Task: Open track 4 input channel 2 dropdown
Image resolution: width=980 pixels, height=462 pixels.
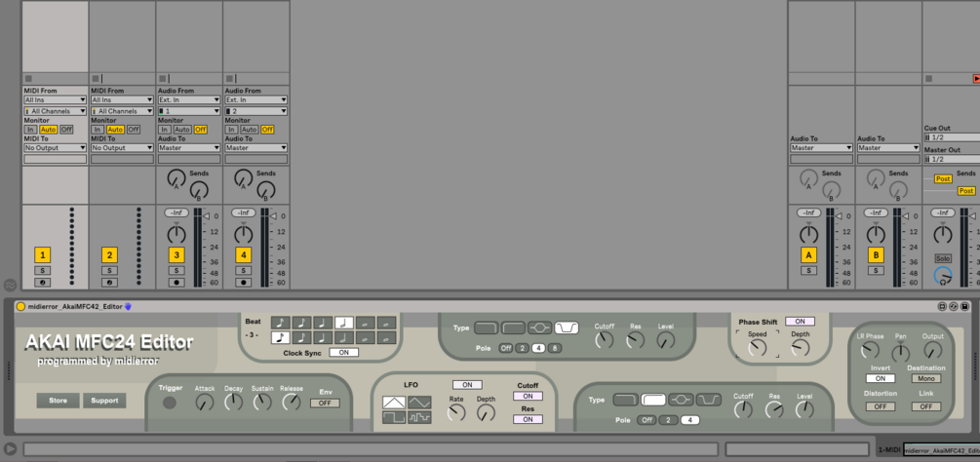Action: (x=255, y=111)
